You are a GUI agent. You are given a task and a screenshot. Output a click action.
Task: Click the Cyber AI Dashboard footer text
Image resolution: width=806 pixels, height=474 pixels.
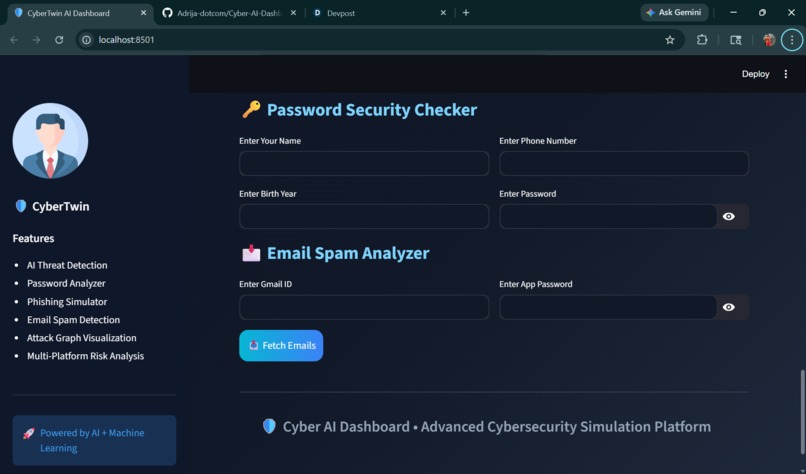[497, 427]
